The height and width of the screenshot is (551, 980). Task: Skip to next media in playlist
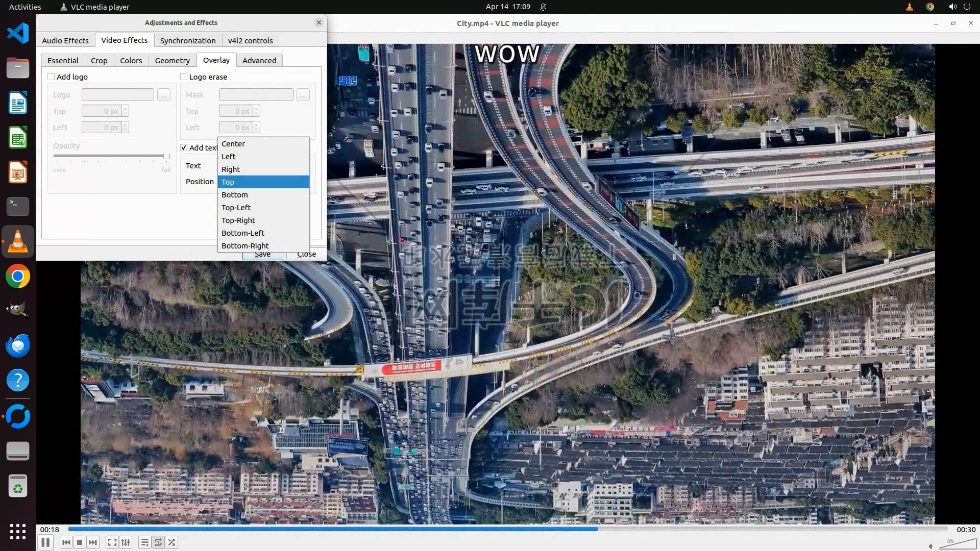(x=93, y=542)
